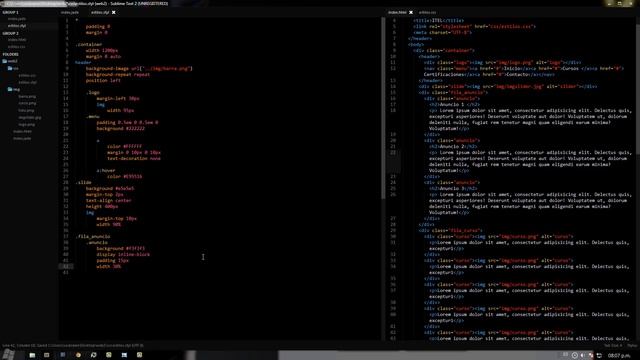
Task: Click the .fila_anuncio selector line
Action: [x=93, y=236]
